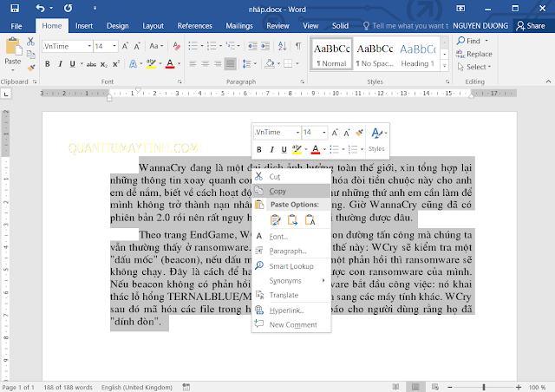
Task: Increase paragraph indent in ribbon
Action: 265,46
